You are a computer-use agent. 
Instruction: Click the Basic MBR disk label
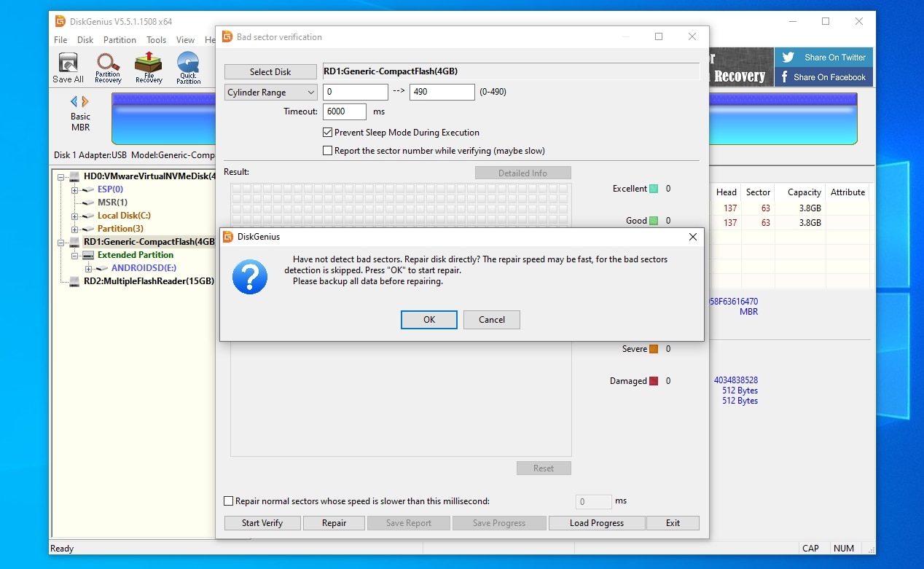(x=80, y=122)
